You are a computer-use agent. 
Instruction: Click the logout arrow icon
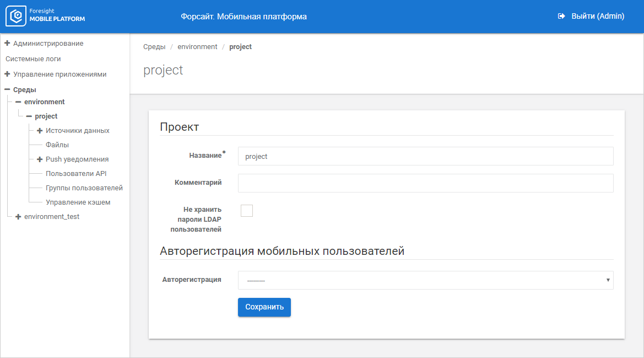coord(561,17)
